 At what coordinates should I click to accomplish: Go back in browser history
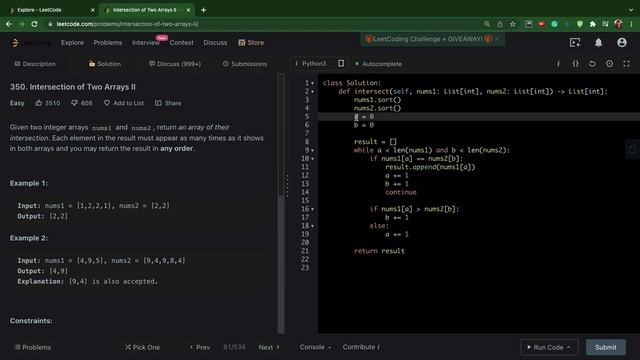coord(9,24)
